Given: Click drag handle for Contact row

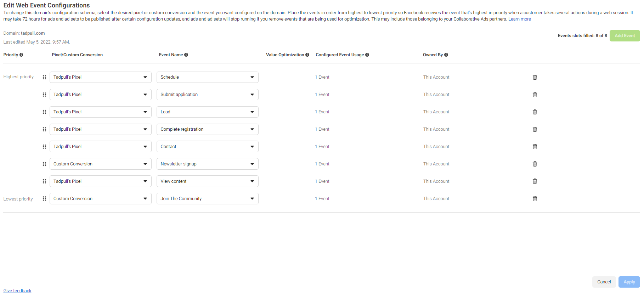Looking at the screenshot, I should tap(44, 147).
